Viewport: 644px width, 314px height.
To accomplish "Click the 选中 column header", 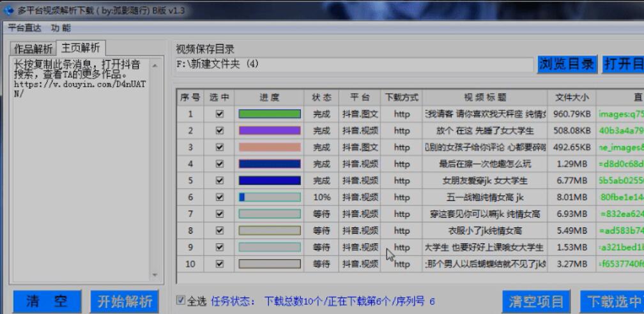I will 220,98.
